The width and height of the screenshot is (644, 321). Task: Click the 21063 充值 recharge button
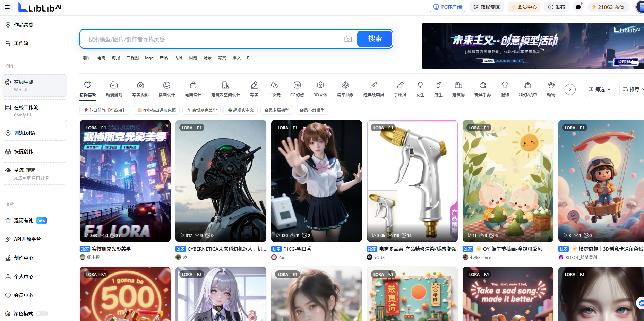[x=608, y=7]
